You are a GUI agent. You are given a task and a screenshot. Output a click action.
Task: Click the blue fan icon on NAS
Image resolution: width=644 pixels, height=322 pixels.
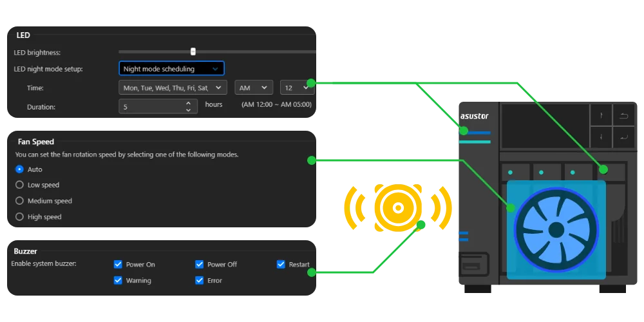556,230
